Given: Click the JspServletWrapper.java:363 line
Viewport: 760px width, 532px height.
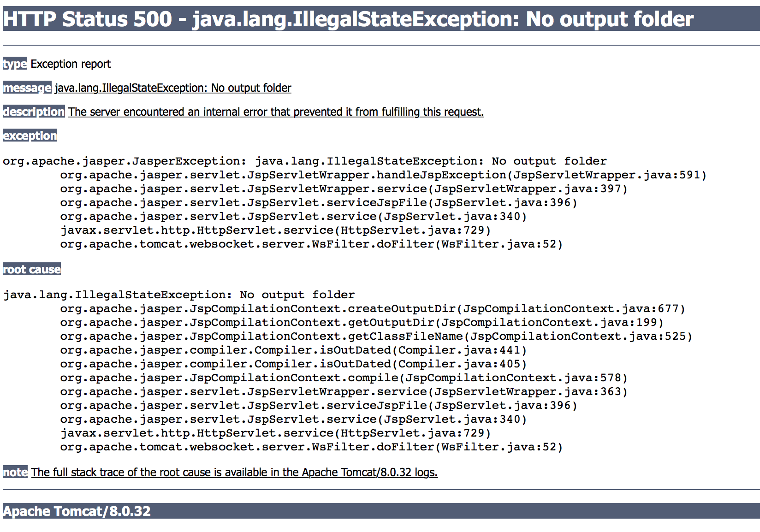Looking at the screenshot, I should pyautogui.click(x=344, y=391).
